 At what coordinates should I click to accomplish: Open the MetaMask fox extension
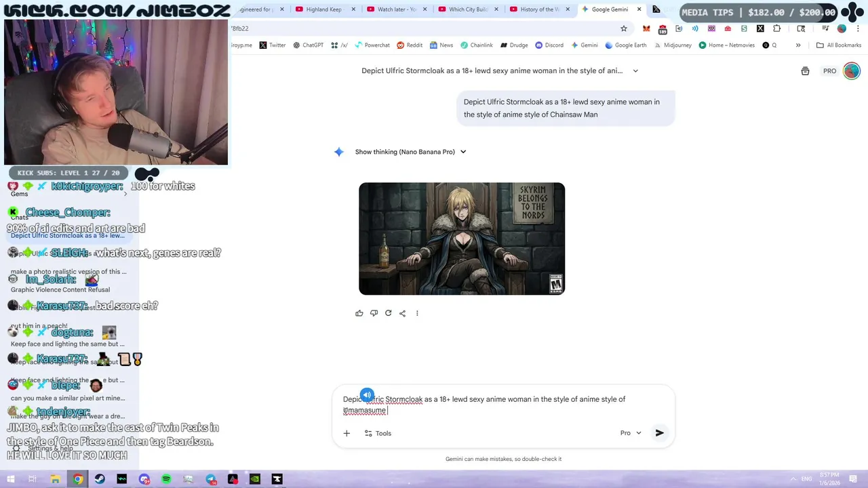pos(646,28)
